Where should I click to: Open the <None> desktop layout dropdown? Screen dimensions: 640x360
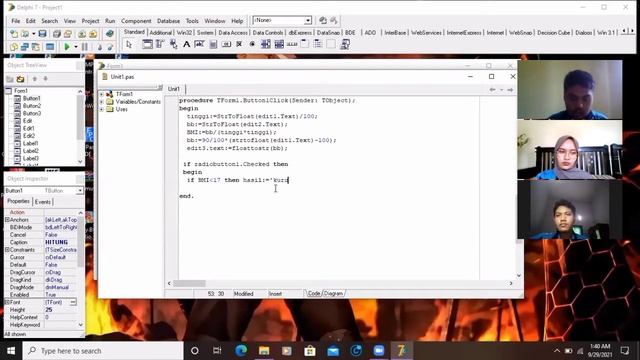tap(308, 20)
